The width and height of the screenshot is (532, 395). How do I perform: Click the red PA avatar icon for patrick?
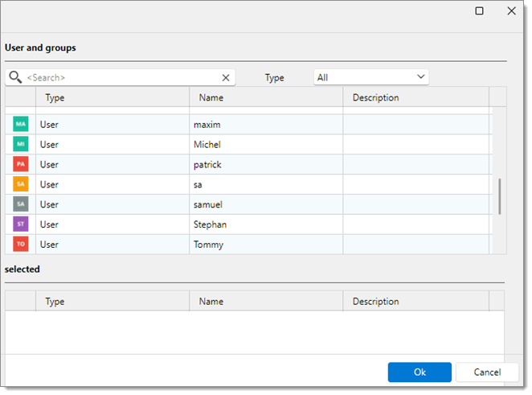(x=21, y=164)
